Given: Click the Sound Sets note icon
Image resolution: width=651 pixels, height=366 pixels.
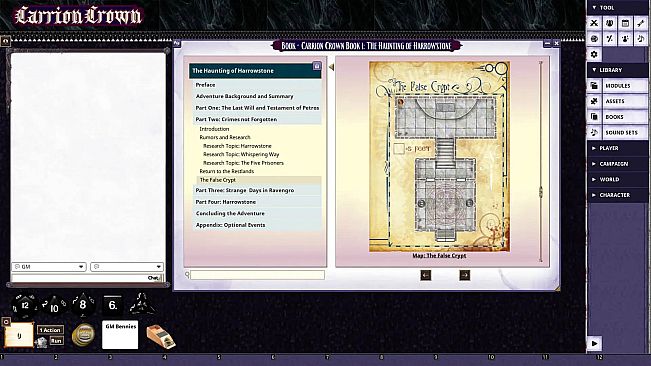Looking at the screenshot, I should [594, 132].
